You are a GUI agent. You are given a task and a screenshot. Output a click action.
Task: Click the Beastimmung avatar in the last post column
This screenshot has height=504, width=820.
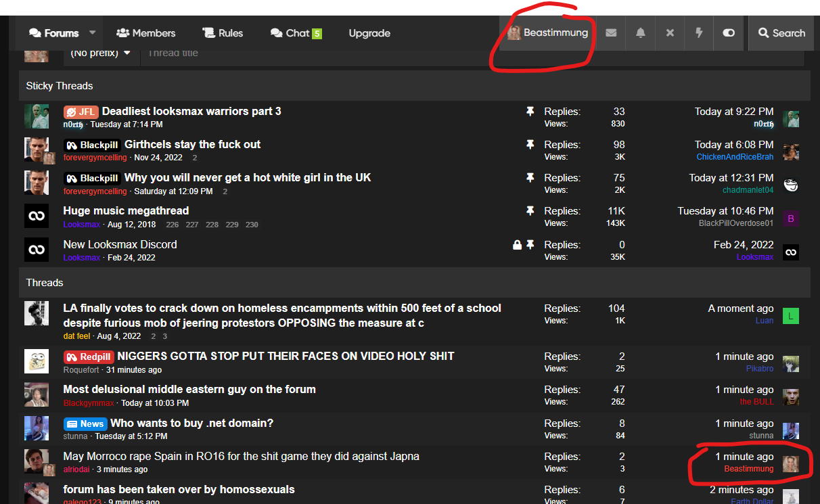click(791, 463)
